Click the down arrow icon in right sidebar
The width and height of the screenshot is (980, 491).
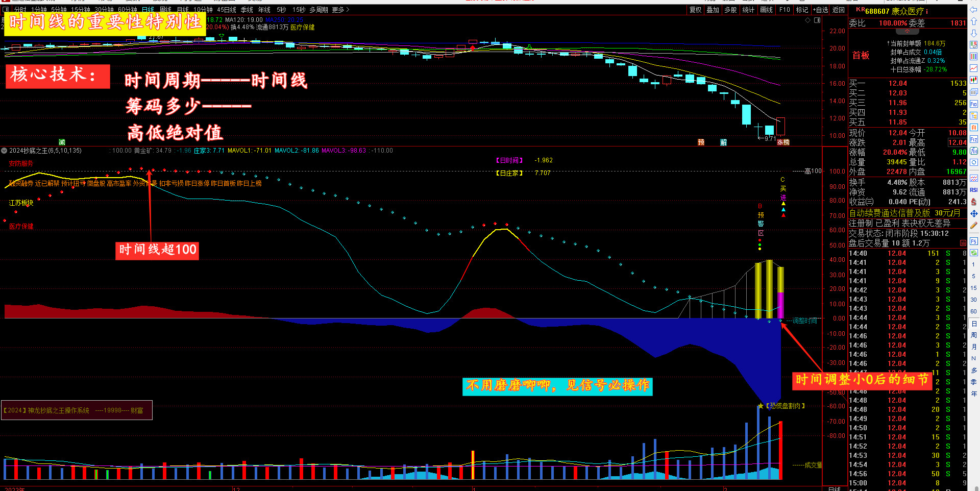(974, 33)
